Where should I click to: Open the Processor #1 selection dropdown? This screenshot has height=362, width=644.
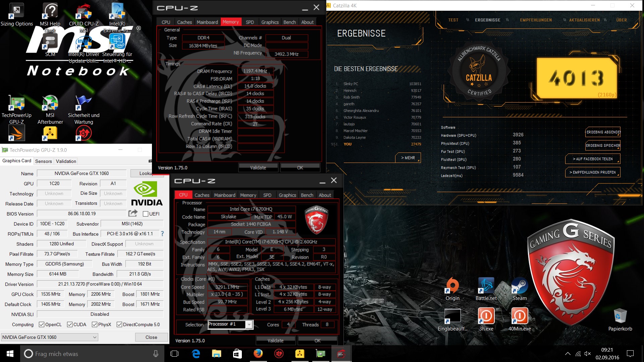point(230,324)
